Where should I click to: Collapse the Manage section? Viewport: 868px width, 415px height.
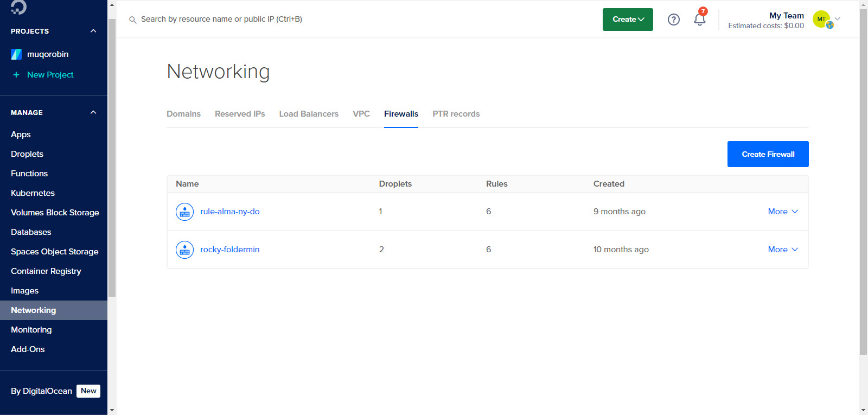tap(93, 112)
